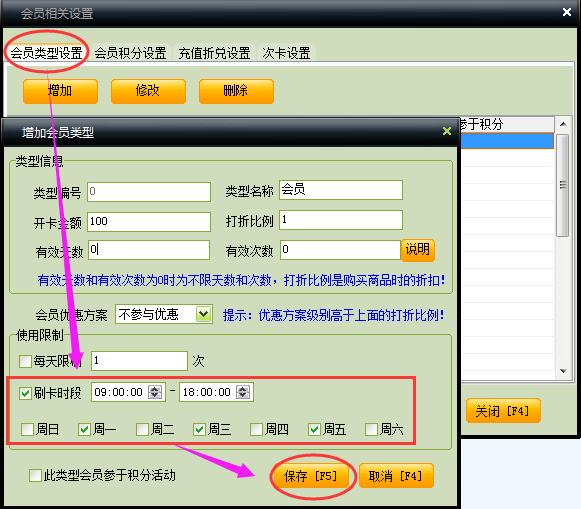Open the 次卡设置 tab
Image resolution: width=581 pixels, height=509 pixels.
click(x=286, y=53)
